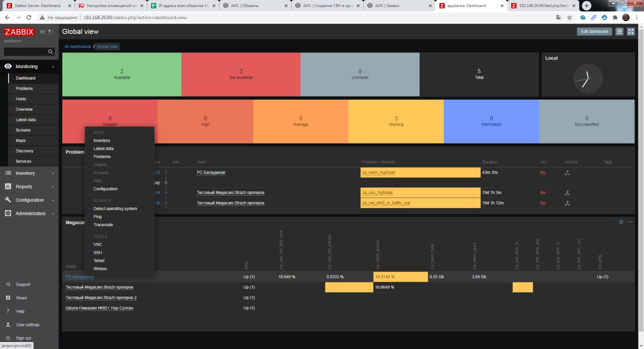Image resolution: width=644 pixels, height=349 pixels.
Task: Open the dashboard actions hamburger menu
Action: tap(619, 31)
